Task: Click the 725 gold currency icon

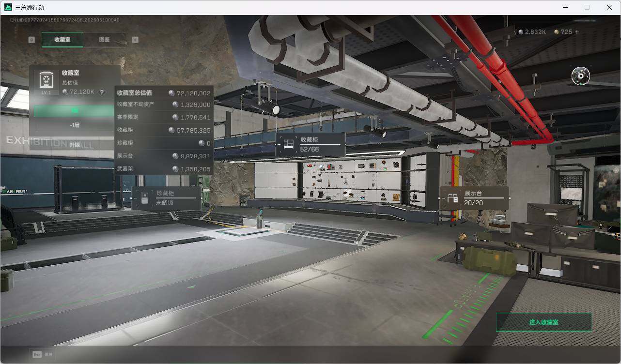Action: coord(557,32)
